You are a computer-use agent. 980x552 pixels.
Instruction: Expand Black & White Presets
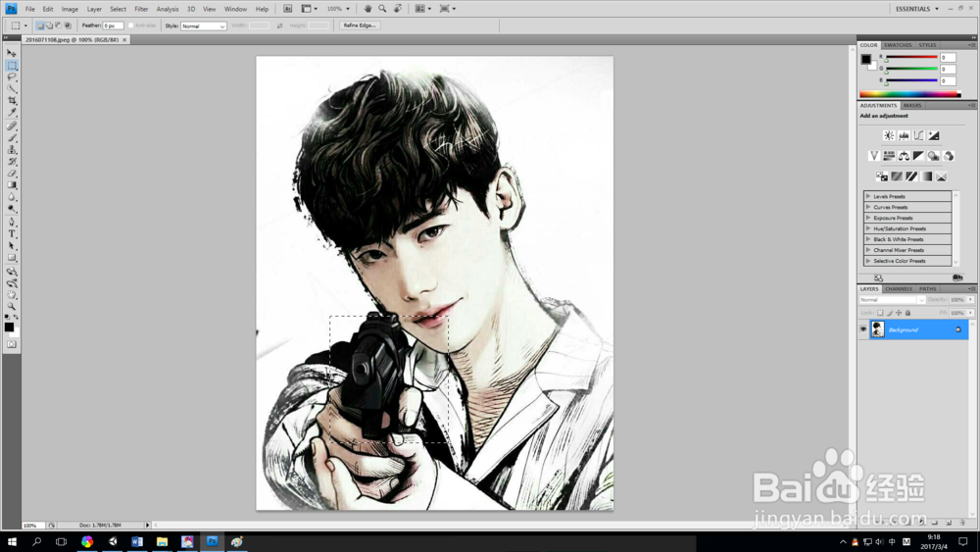(x=867, y=239)
